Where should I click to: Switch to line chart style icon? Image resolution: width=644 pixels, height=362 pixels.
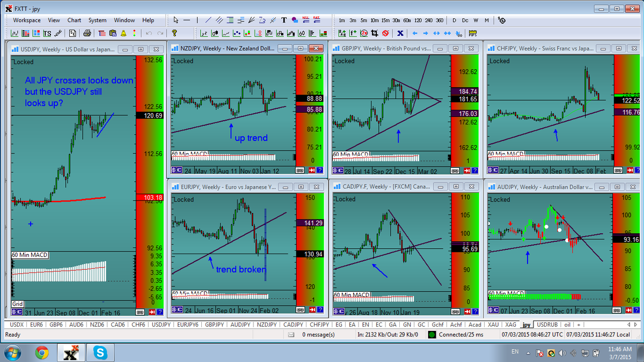click(226, 33)
